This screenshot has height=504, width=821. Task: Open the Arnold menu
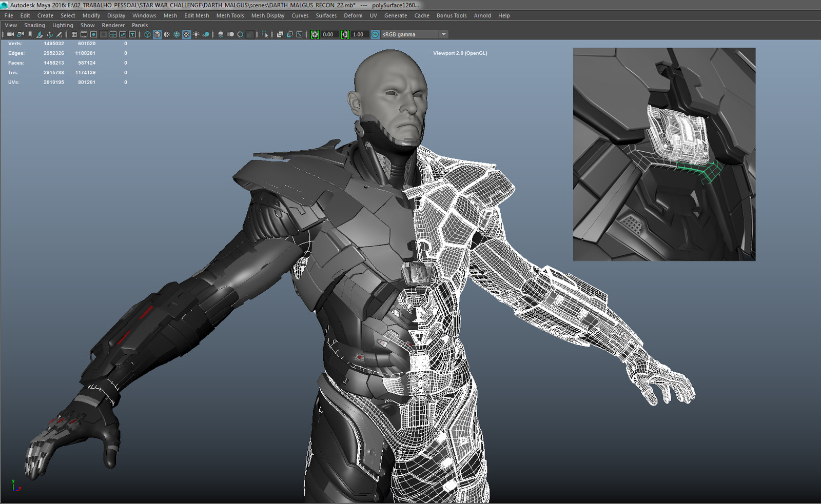click(482, 15)
